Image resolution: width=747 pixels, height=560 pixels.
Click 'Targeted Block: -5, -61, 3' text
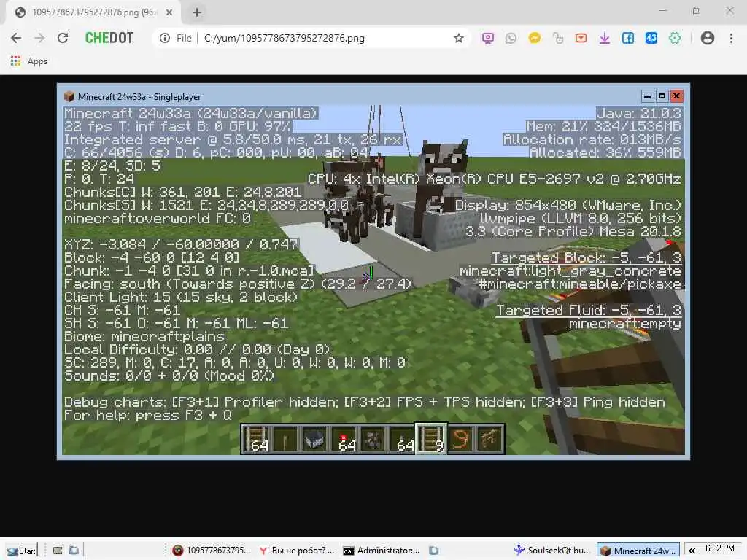pyautogui.click(x=586, y=257)
